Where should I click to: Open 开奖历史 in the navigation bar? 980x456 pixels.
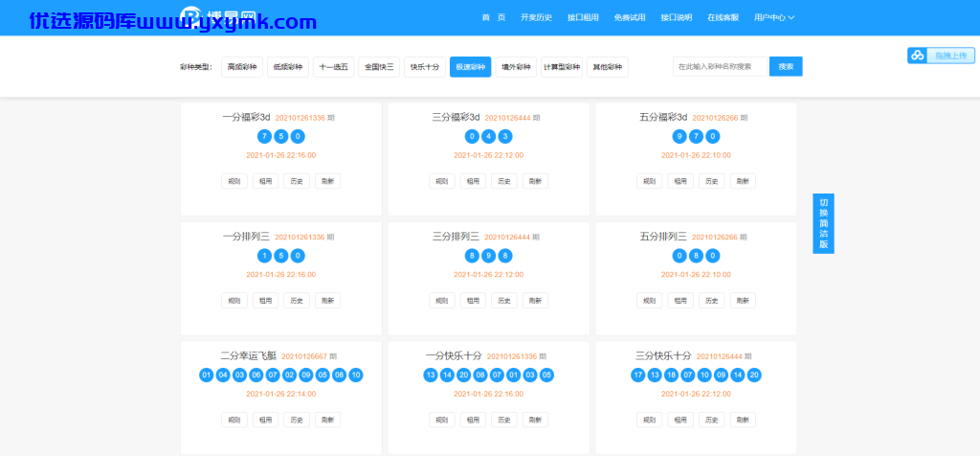point(536,17)
